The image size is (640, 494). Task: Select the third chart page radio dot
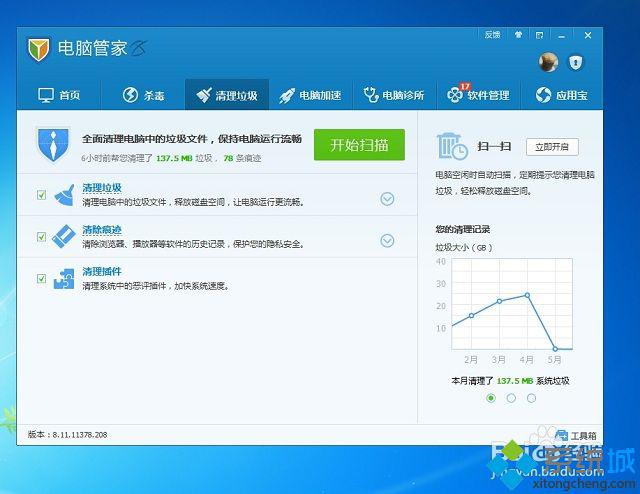click(x=531, y=398)
